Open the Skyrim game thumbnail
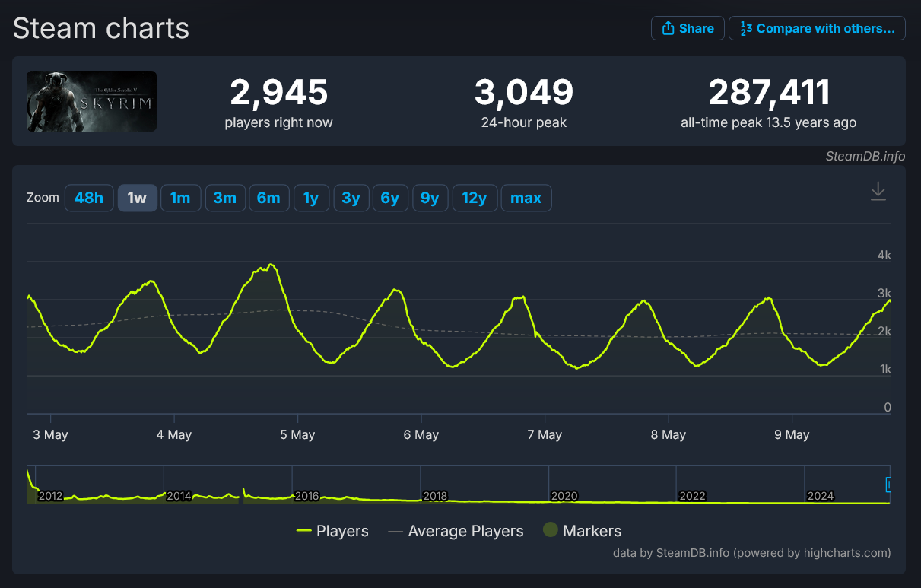The width and height of the screenshot is (921, 588). pyautogui.click(x=91, y=101)
